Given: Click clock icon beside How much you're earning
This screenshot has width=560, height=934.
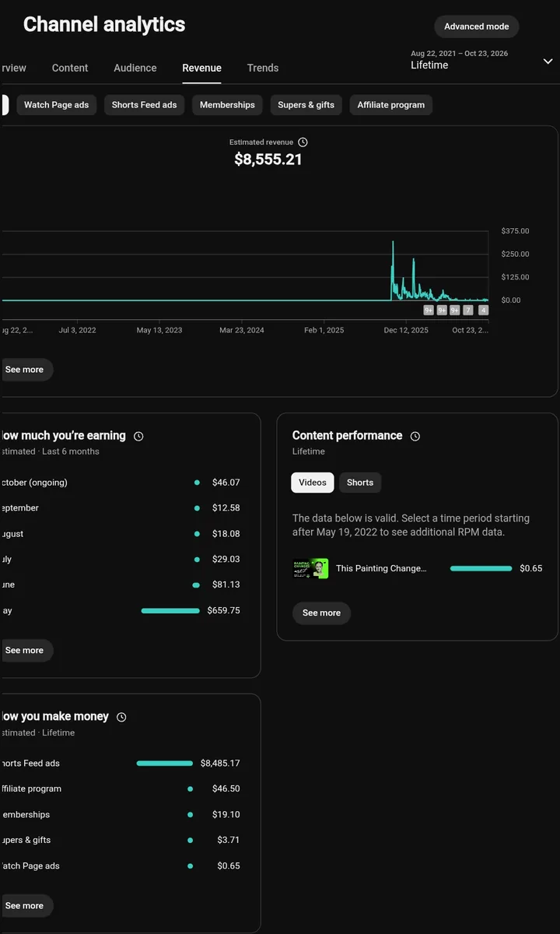Looking at the screenshot, I should 138,437.
